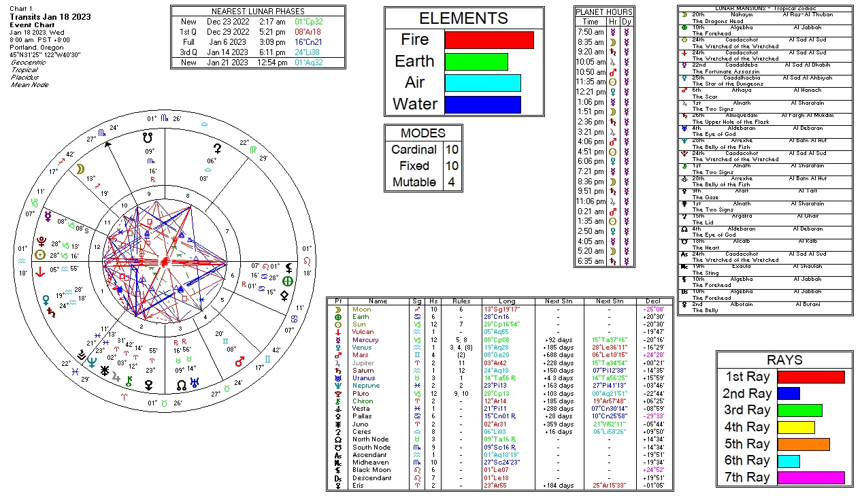Click the 'PLANET HOURS' table title
The image size is (862, 504).
click(604, 12)
